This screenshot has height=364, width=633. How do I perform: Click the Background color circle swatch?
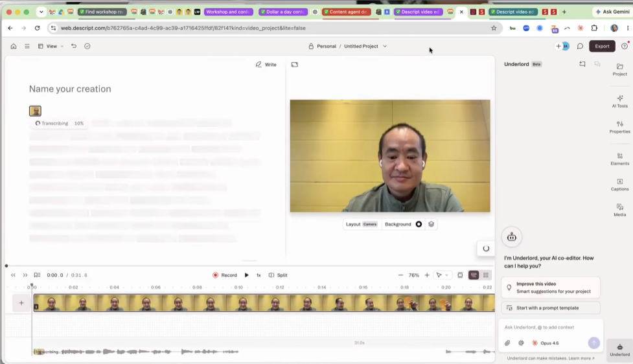[419, 224]
